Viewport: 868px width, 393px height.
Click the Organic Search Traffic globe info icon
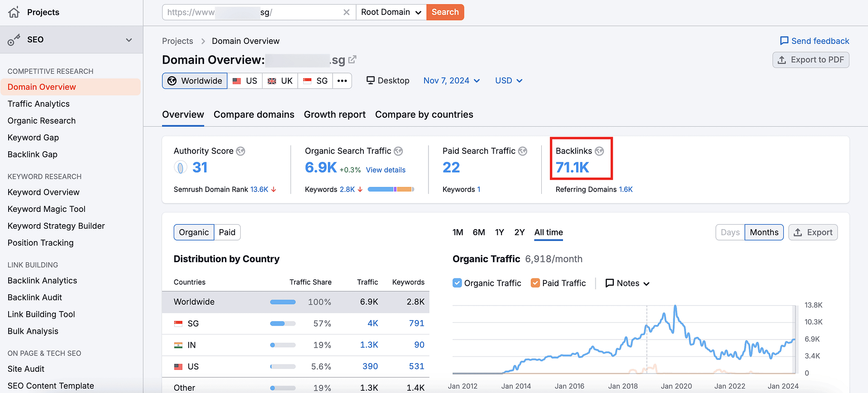click(398, 151)
